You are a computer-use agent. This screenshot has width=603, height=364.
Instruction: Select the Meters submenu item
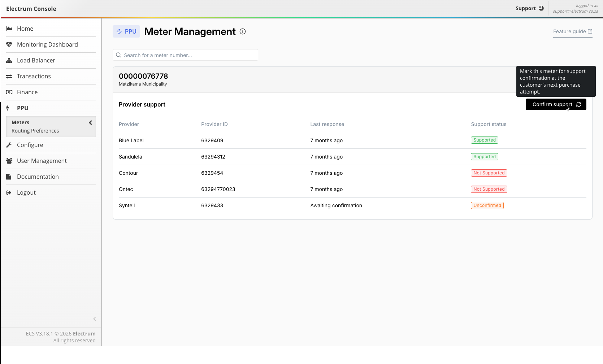pyautogui.click(x=20, y=122)
